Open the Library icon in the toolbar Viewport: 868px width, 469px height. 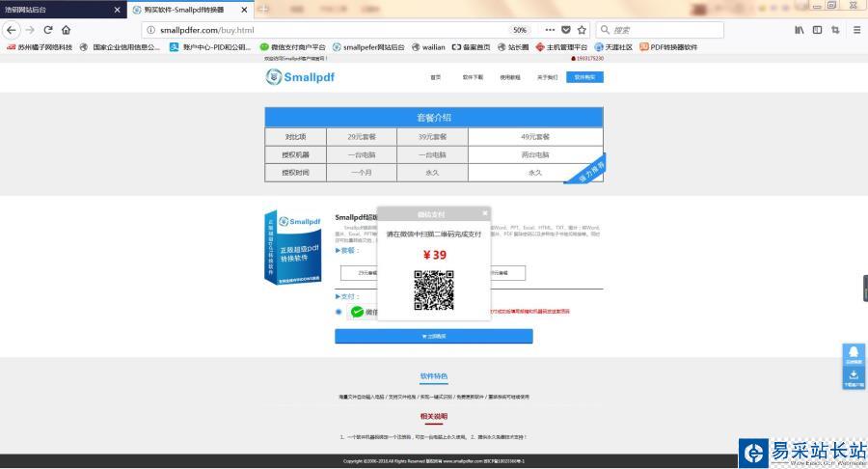pos(800,30)
